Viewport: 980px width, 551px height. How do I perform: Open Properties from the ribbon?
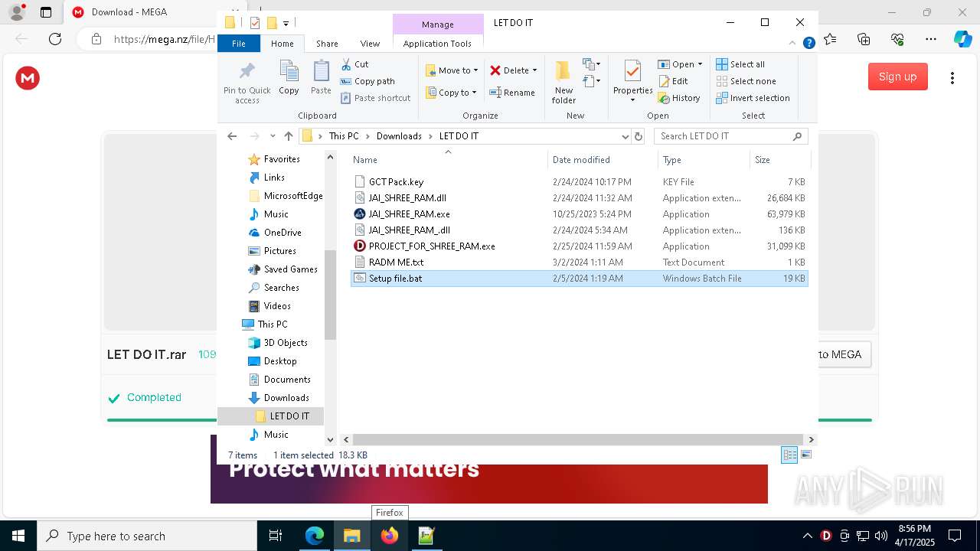click(x=632, y=82)
